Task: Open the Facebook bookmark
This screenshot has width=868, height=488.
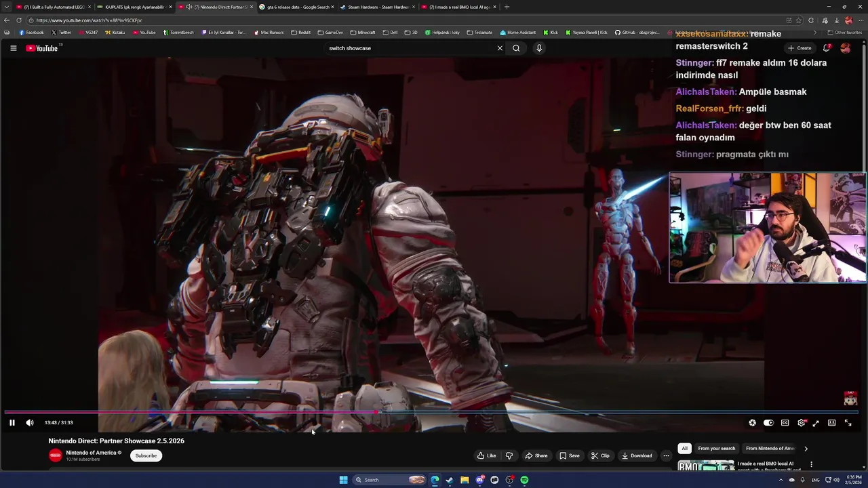Action: tap(31, 33)
